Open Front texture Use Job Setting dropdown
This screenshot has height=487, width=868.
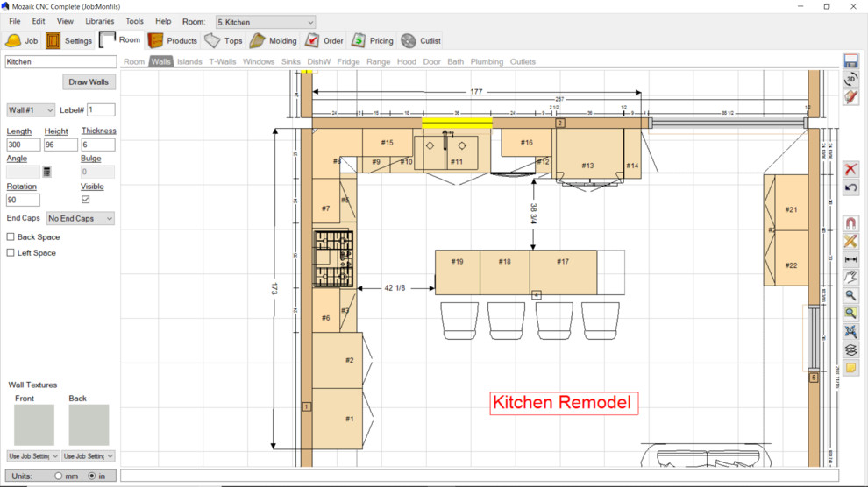(x=33, y=456)
